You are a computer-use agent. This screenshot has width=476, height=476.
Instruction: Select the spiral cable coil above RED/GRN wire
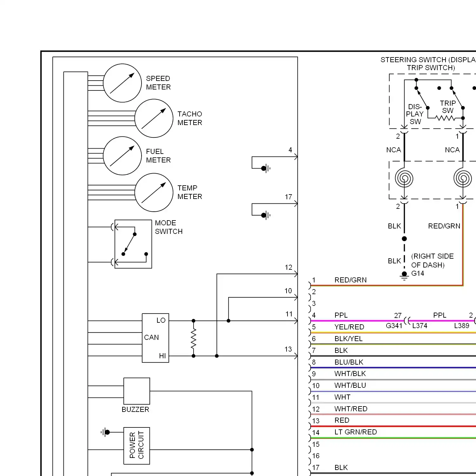(463, 178)
